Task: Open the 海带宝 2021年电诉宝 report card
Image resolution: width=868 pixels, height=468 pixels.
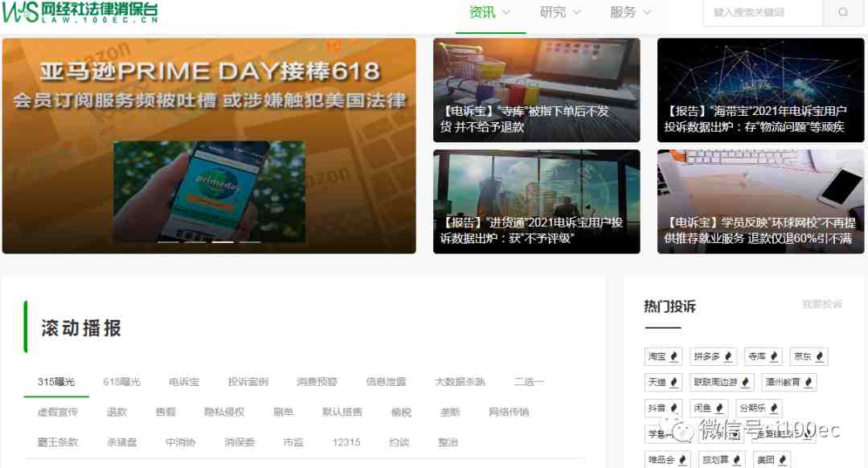Action: pos(760,90)
